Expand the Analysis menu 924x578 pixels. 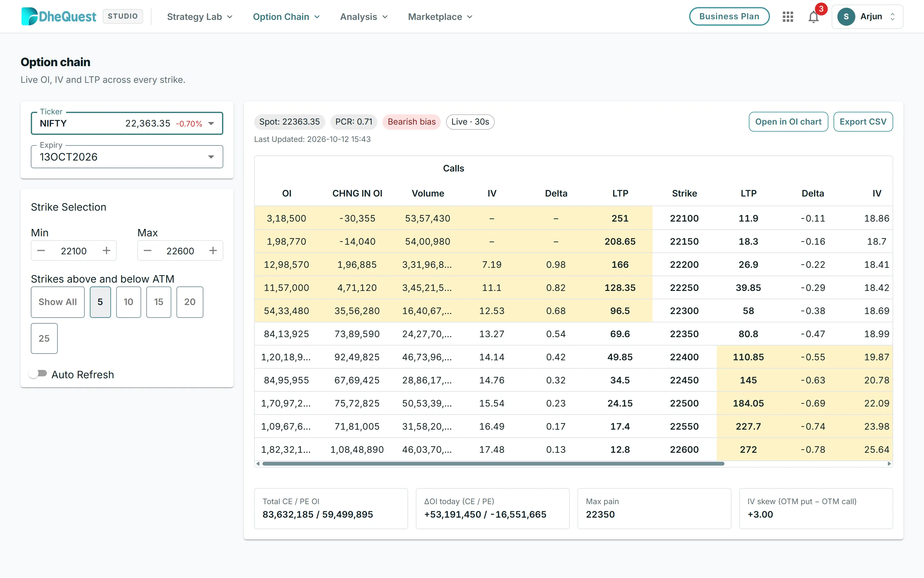coord(364,17)
